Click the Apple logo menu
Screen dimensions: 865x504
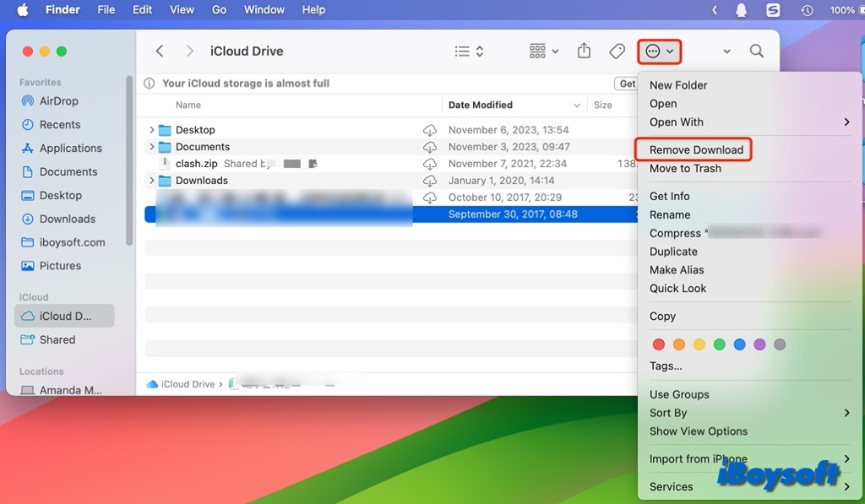pyautogui.click(x=23, y=10)
